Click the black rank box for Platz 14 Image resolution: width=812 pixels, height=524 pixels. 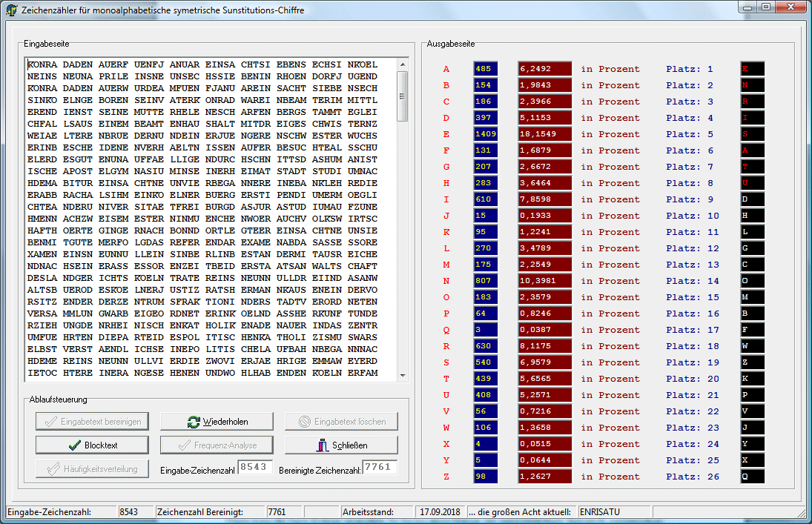tap(753, 281)
